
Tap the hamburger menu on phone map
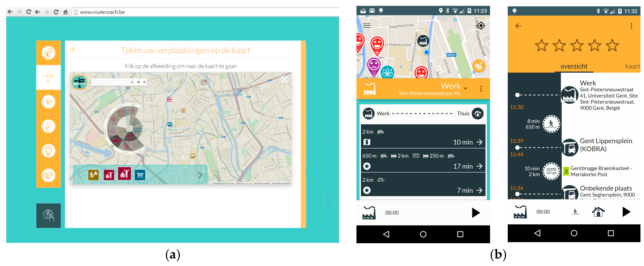click(x=367, y=25)
